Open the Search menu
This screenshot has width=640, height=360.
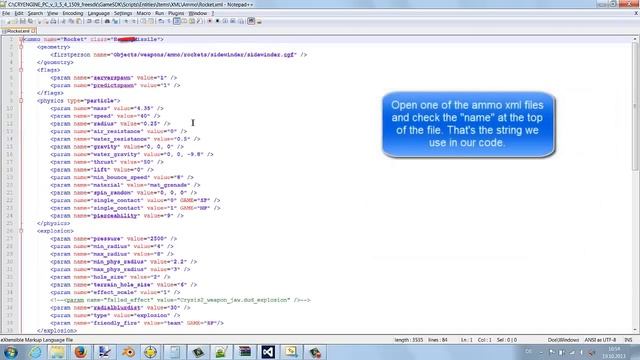click(x=35, y=13)
